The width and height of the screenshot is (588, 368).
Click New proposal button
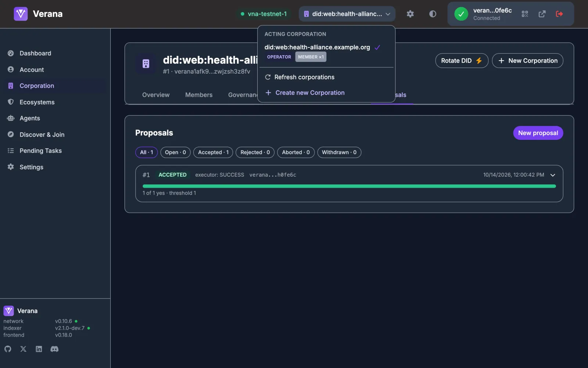tap(538, 133)
